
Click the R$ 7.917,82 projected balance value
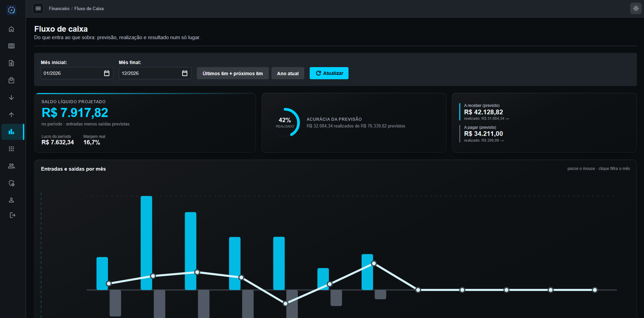(x=75, y=113)
